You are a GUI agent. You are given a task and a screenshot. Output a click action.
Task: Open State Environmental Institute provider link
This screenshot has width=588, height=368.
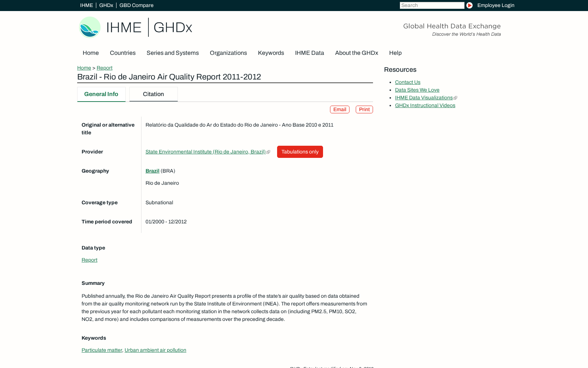coord(205,152)
